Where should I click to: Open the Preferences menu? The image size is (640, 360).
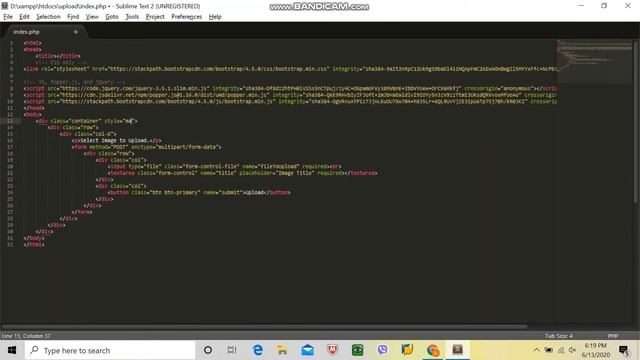click(x=187, y=17)
